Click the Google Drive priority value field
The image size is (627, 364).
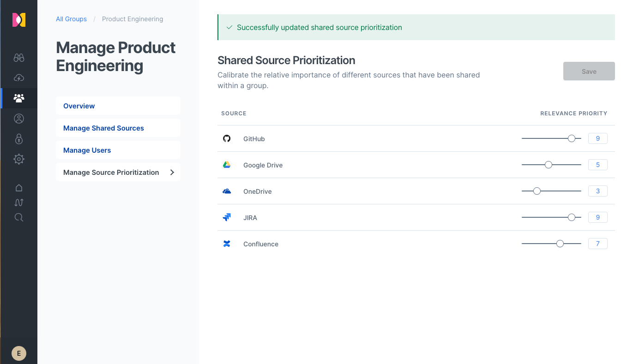pos(598,165)
